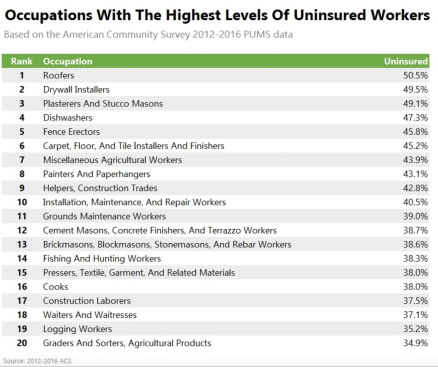Viewport: 438px width, 367px height.
Task: Click the Rank column header
Action: click(x=22, y=61)
